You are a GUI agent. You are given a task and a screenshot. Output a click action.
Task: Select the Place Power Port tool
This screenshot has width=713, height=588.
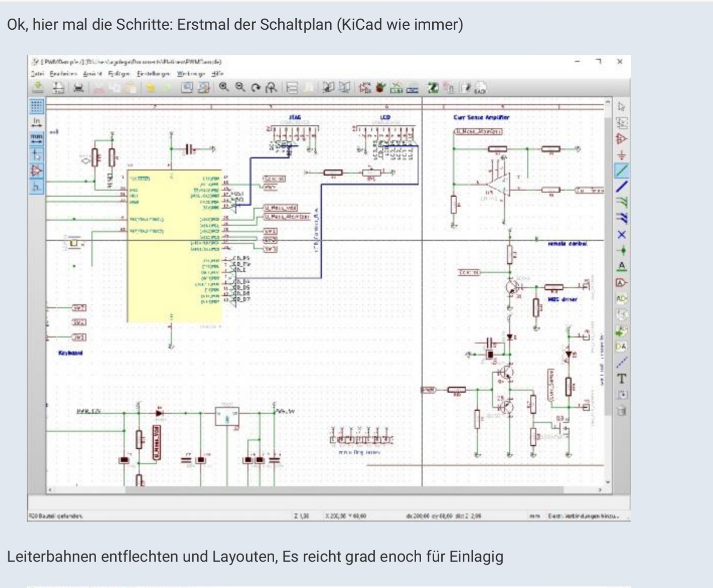coord(622,154)
